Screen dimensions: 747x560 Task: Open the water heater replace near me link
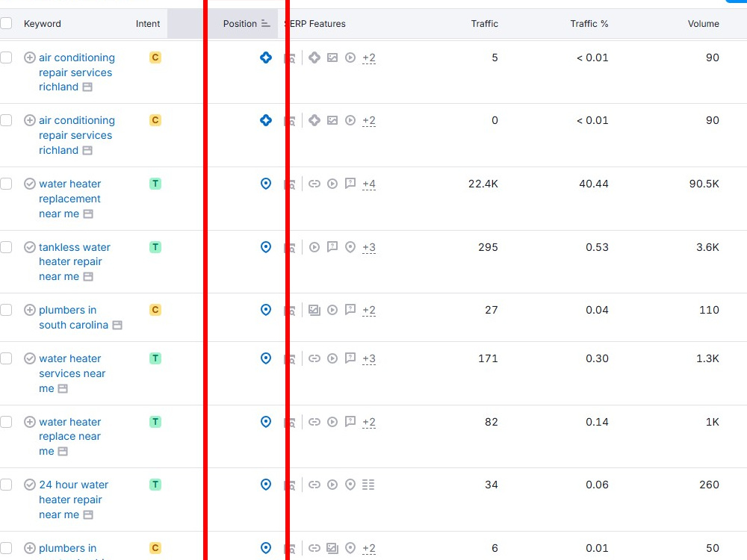pyautogui.click(x=69, y=436)
